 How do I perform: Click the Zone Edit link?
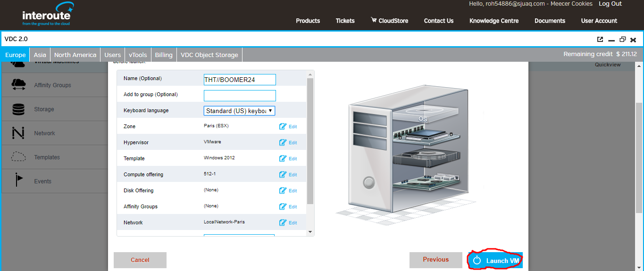point(293,127)
